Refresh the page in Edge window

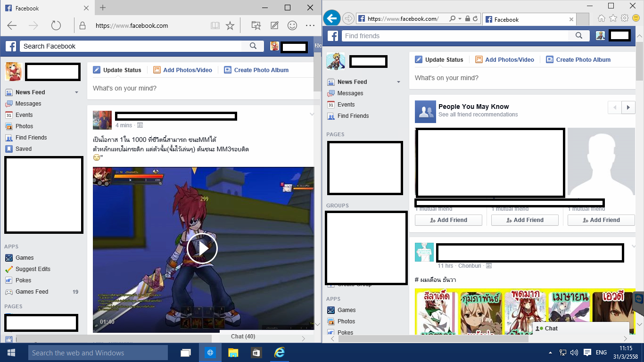[56, 25]
